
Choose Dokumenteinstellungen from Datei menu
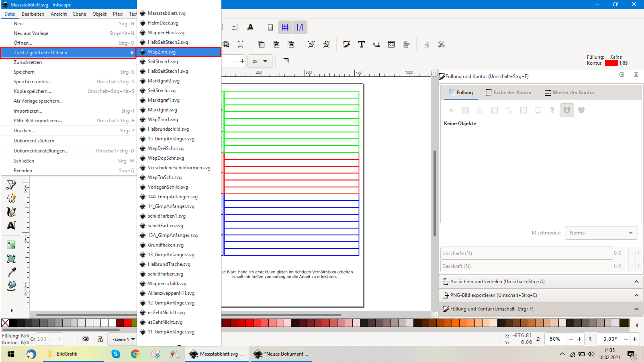pyautogui.click(x=41, y=151)
